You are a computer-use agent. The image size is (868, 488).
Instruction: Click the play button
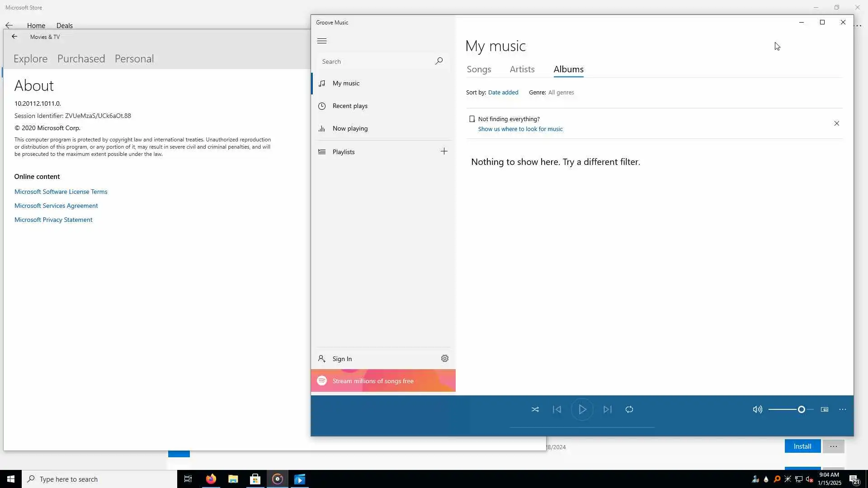pyautogui.click(x=582, y=409)
